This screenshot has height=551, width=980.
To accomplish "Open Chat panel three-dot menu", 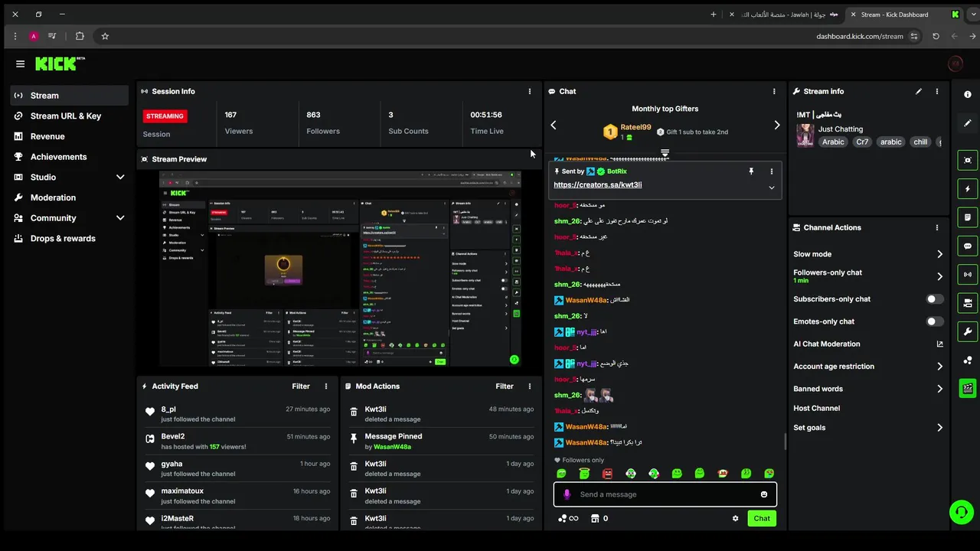I will (x=774, y=91).
